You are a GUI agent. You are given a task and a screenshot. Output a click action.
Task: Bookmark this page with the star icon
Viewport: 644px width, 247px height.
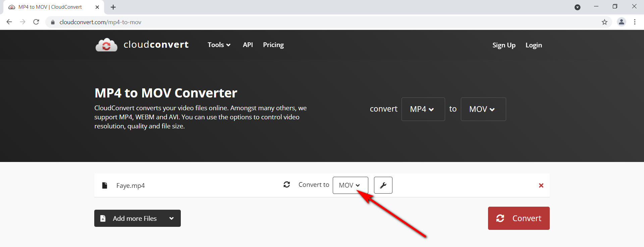click(604, 22)
